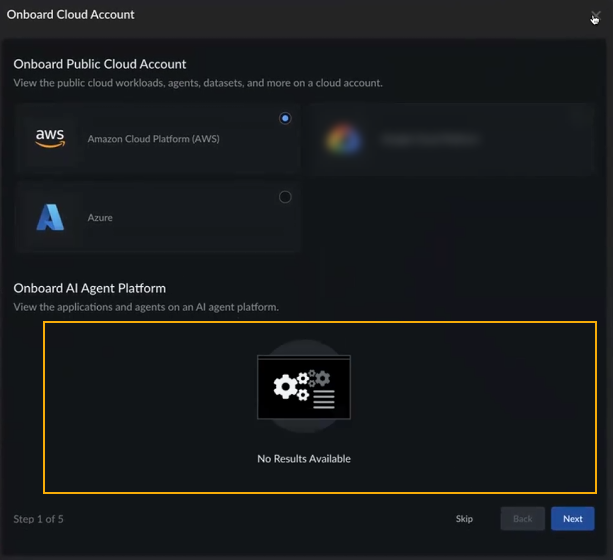Viewport: 613px width, 560px height.
Task: Click the disabled Back button
Action: pos(522,519)
